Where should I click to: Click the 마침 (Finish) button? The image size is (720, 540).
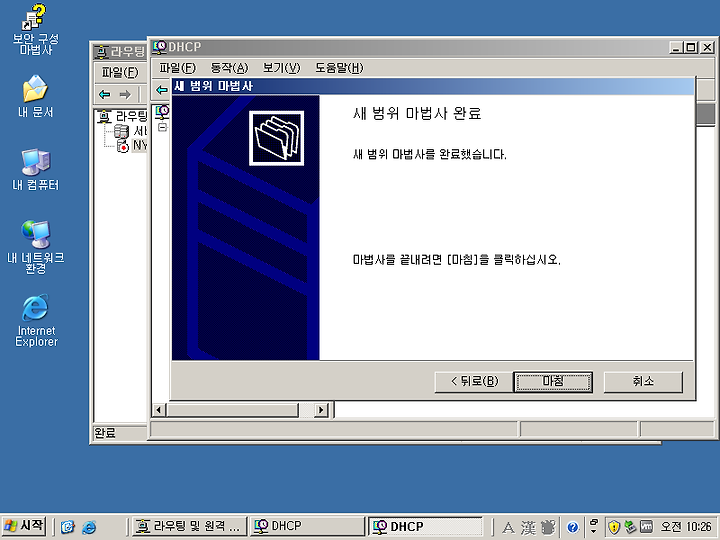pyautogui.click(x=553, y=382)
